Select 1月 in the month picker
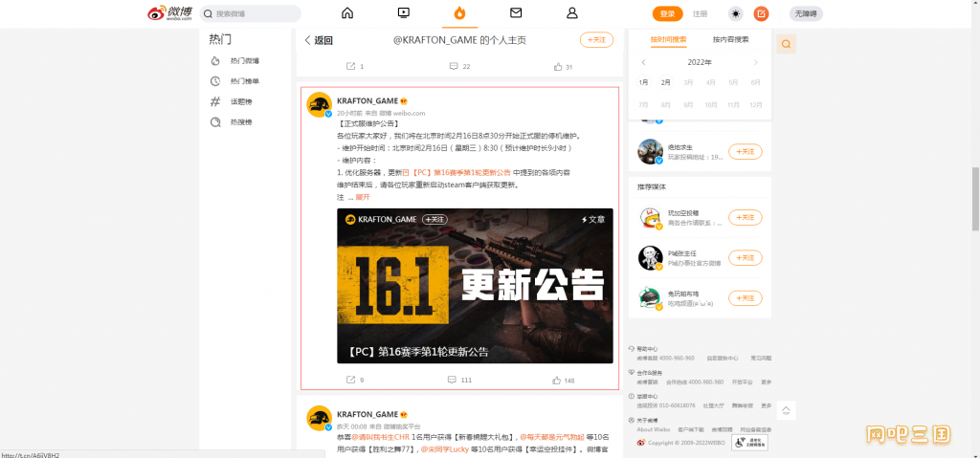Screen dimensions: 980x458 [x=644, y=82]
